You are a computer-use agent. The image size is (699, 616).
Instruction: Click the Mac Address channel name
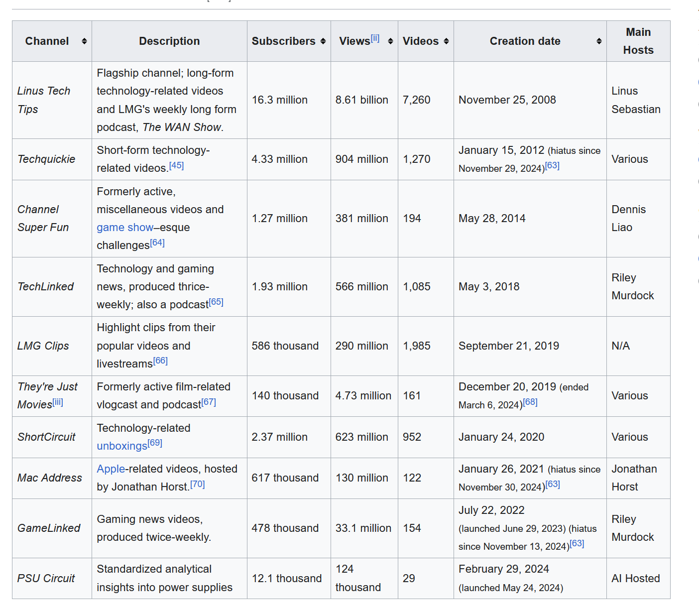tap(50, 478)
